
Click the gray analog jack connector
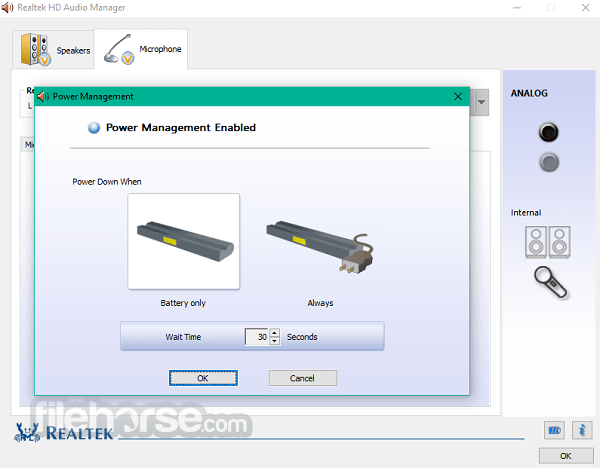[x=549, y=162]
